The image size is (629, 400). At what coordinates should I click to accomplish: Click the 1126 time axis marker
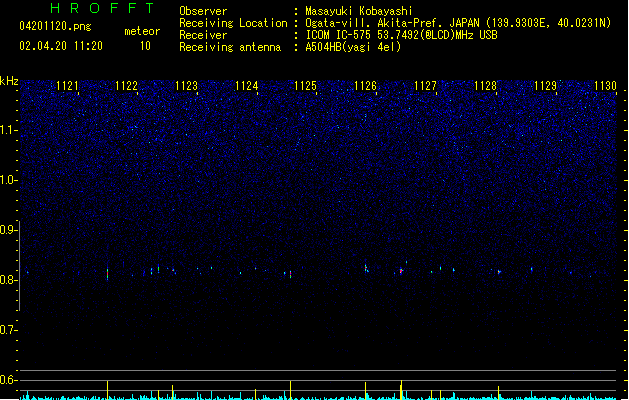[365, 86]
